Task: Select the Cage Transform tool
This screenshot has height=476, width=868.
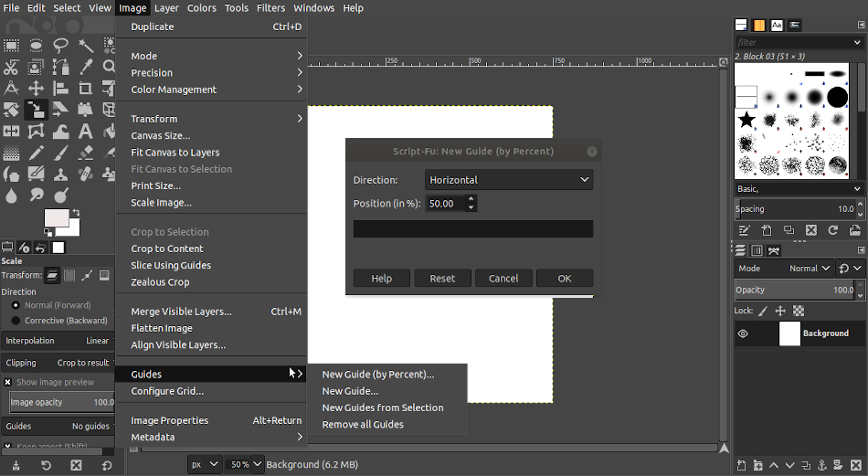Action: [36, 132]
